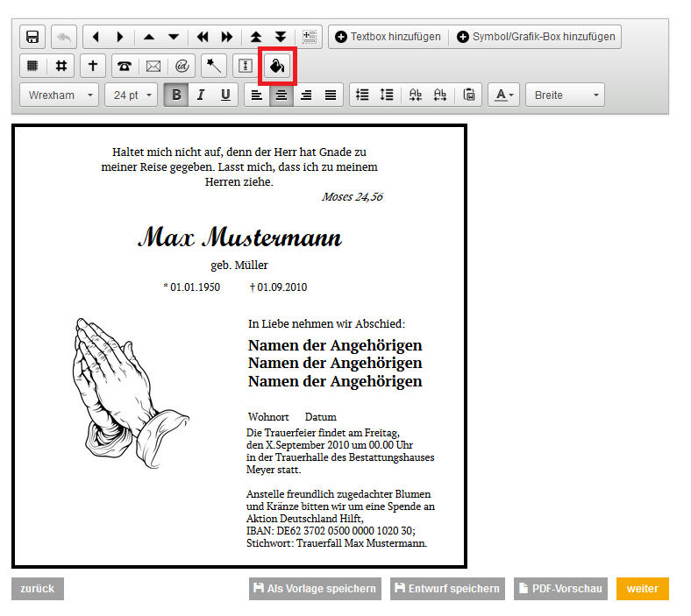Click the Haltet mich nicht auf verse
This screenshot has height=616, width=691.
239,166
